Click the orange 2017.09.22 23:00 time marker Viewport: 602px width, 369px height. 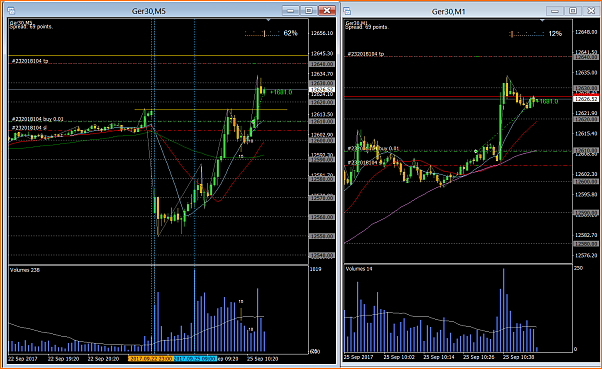150,359
